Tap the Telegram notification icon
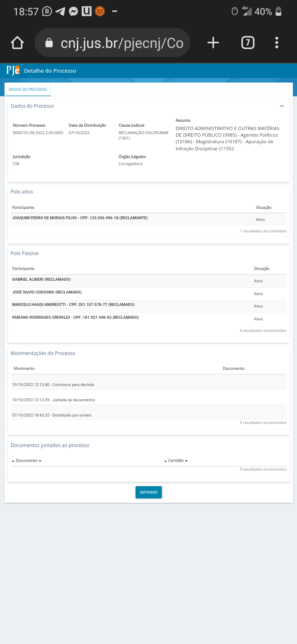 pos(60,12)
